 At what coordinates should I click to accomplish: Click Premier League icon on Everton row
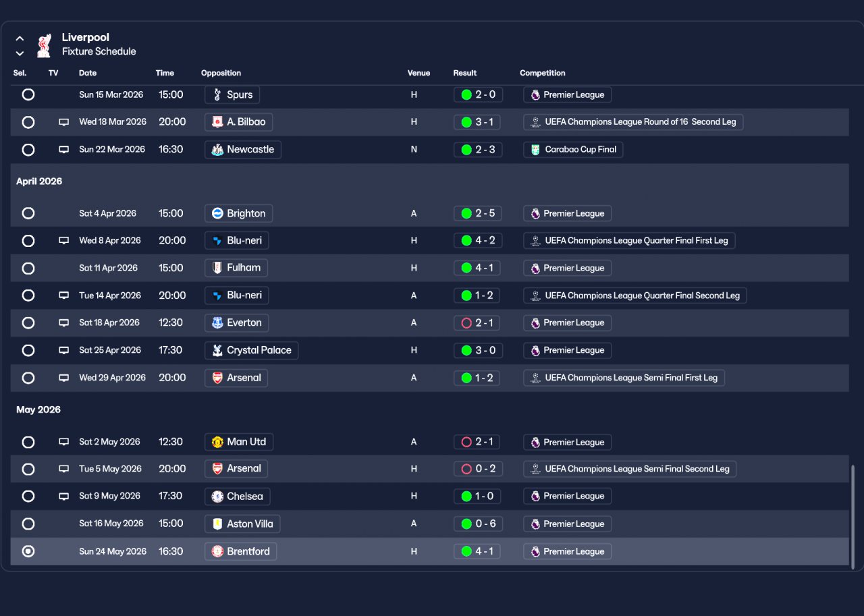click(535, 323)
